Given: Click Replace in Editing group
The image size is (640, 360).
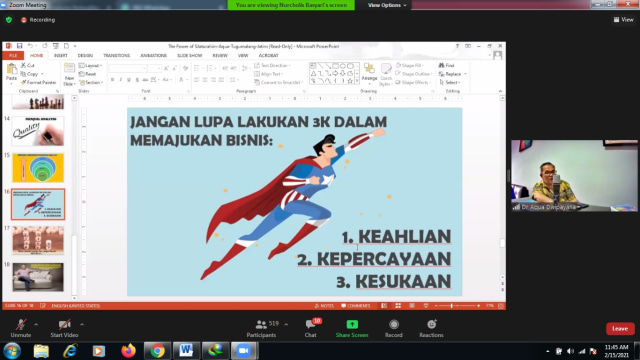Looking at the screenshot, I should pyautogui.click(x=453, y=74).
